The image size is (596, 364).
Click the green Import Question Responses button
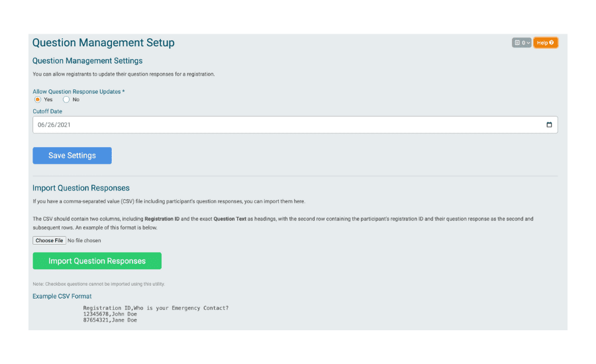coord(97,261)
